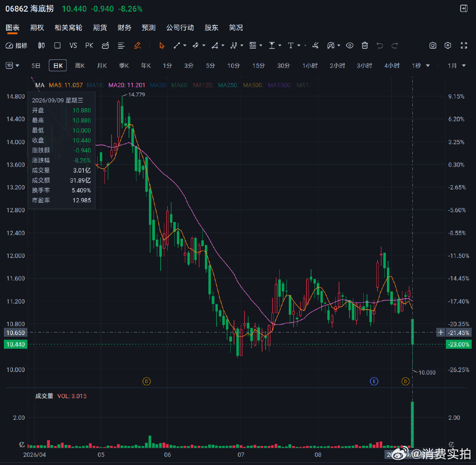Select the 5日 period
This screenshot has height=465, width=476.
[x=36, y=65]
